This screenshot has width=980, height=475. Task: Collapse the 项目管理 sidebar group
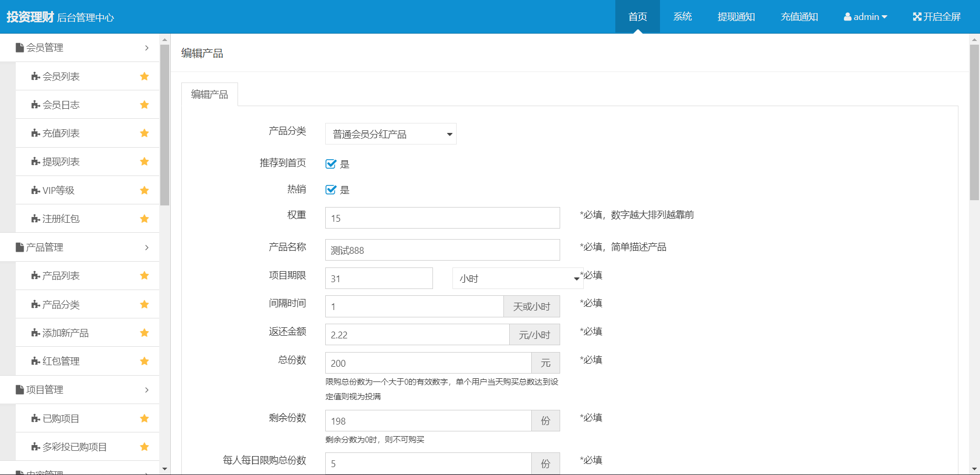pos(80,390)
